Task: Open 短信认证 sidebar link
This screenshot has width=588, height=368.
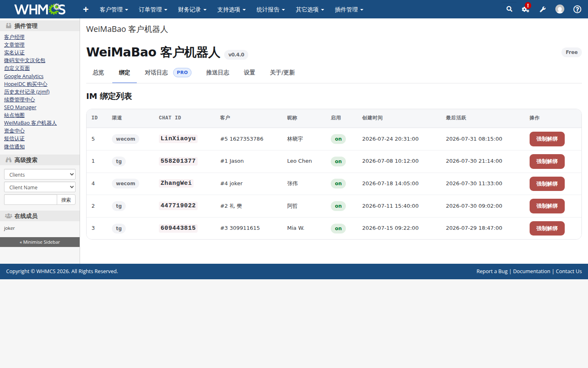Action: coord(14,139)
